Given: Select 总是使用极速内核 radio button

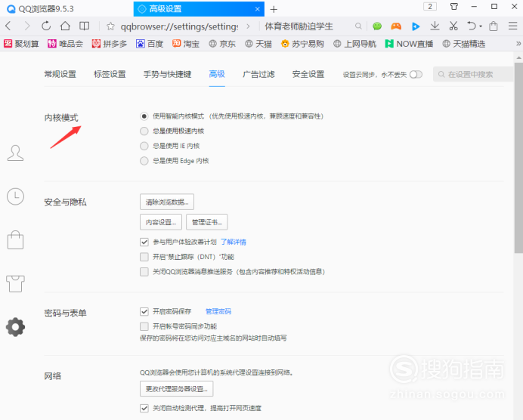Looking at the screenshot, I should [144, 131].
